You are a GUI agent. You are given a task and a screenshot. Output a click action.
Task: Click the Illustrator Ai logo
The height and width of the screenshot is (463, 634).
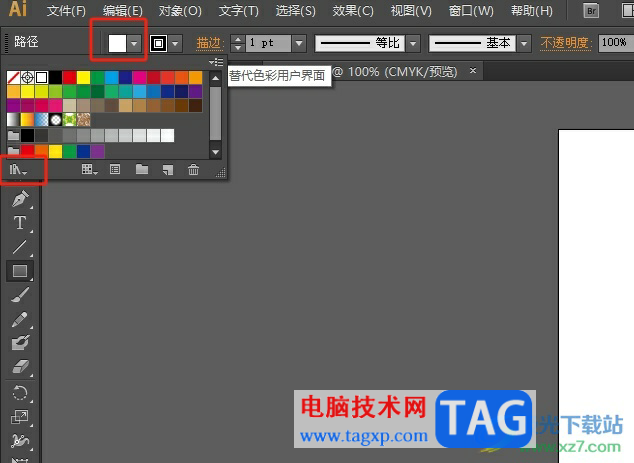pyautogui.click(x=18, y=9)
